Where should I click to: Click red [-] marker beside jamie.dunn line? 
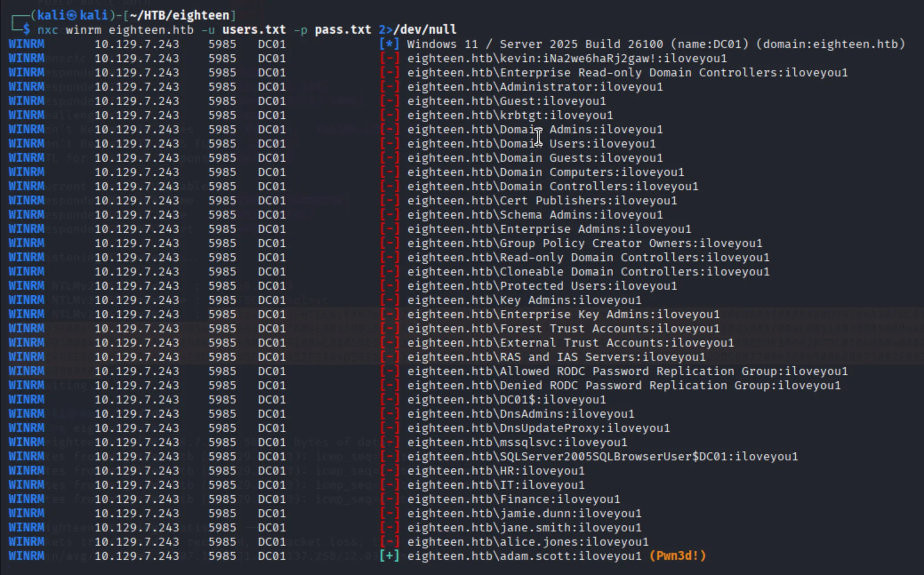pyautogui.click(x=390, y=514)
